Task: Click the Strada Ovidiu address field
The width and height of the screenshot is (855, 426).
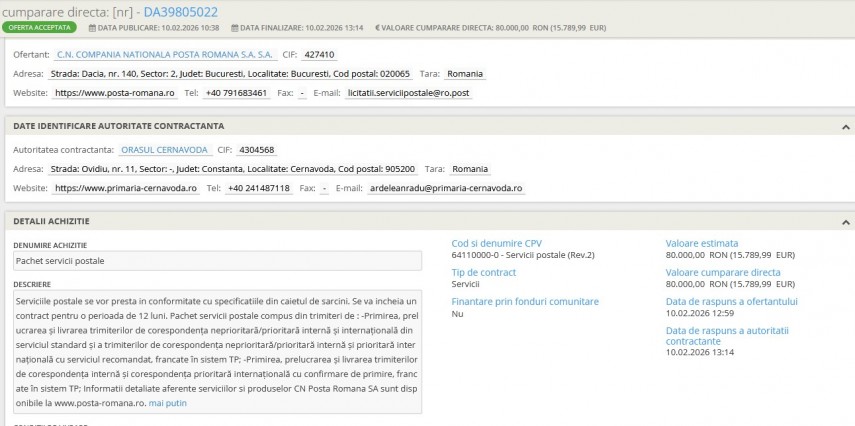Action: [232, 169]
